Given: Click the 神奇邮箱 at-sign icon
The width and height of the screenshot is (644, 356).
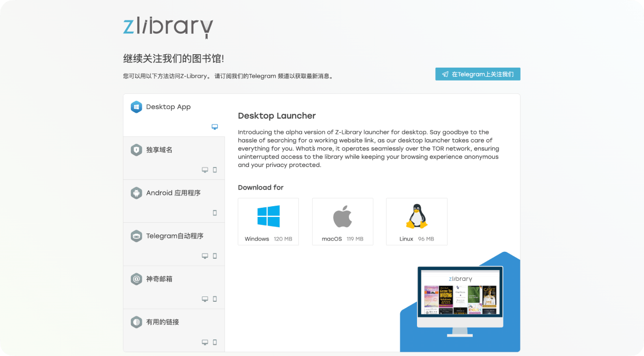Looking at the screenshot, I should 136,279.
